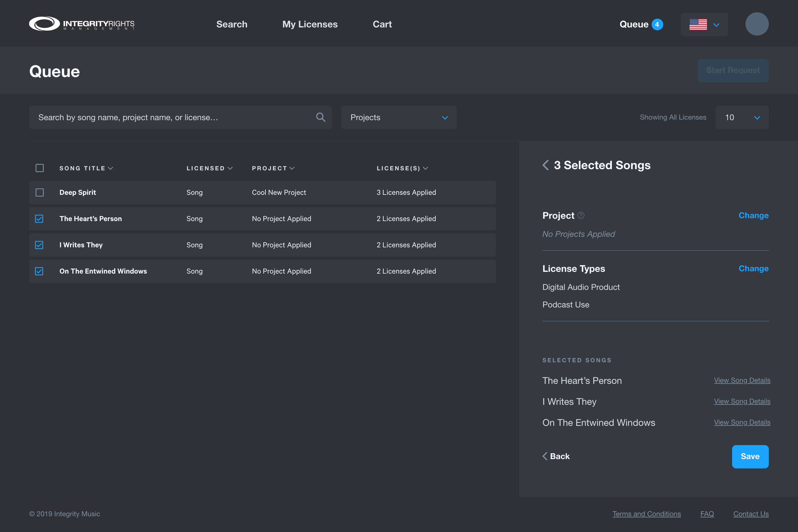Check the Deep Spirit checkbox
The image size is (798, 532).
[40, 192]
